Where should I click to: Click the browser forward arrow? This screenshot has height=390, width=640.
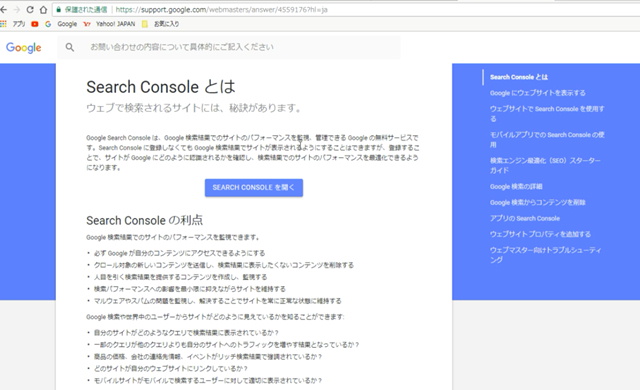[17, 9]
